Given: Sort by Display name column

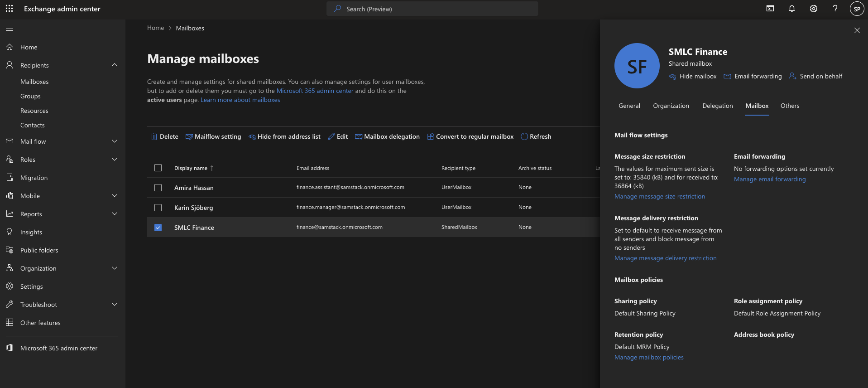Looking at the screenshot, I should (x=194, y=168).
